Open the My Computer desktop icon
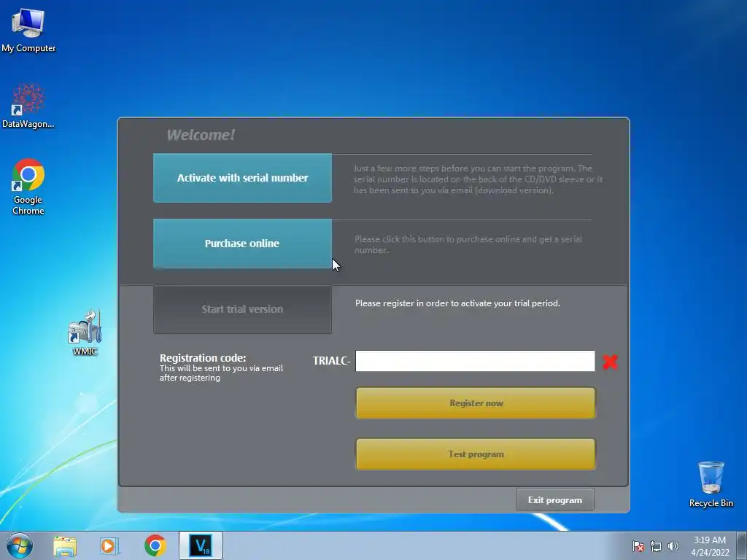This screenshot has width=747, height=560. 28,29
